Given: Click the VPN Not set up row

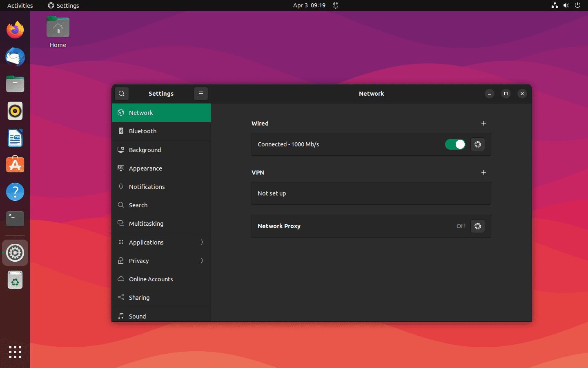Looking at the screenshot, I should point(371,193).
